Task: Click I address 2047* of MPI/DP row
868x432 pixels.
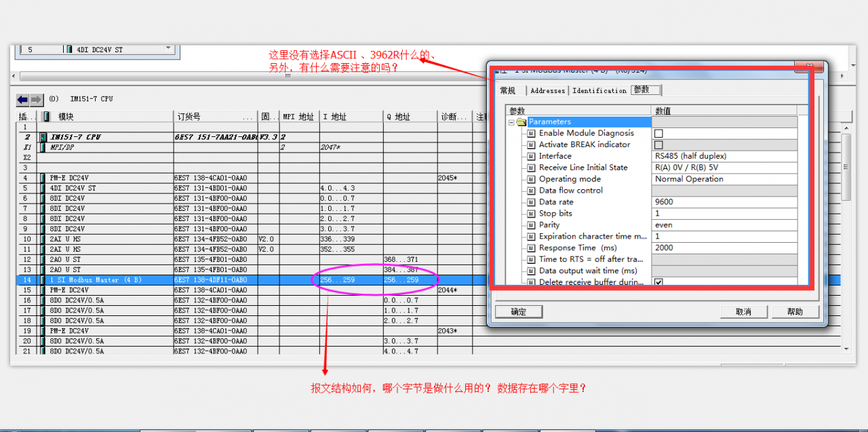Action: point(330,147)
